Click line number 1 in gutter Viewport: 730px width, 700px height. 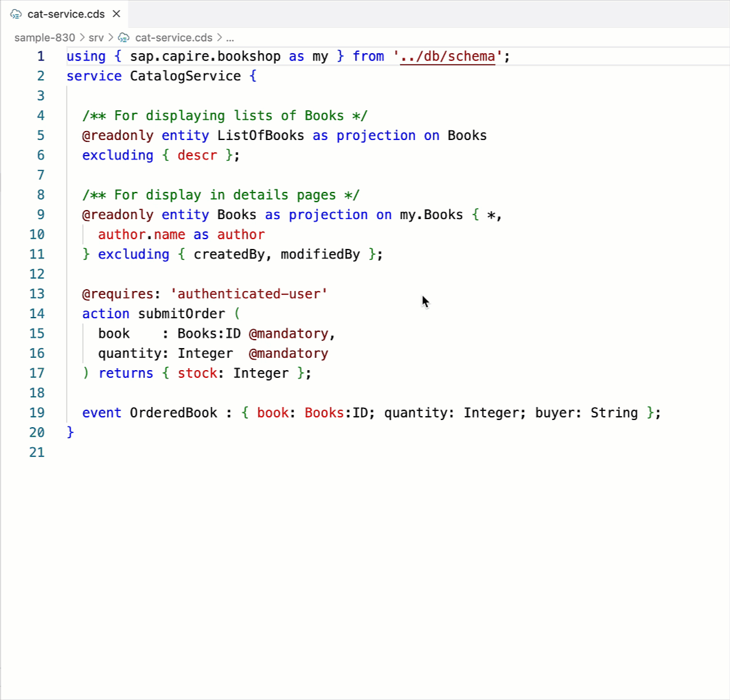(41, 56)
